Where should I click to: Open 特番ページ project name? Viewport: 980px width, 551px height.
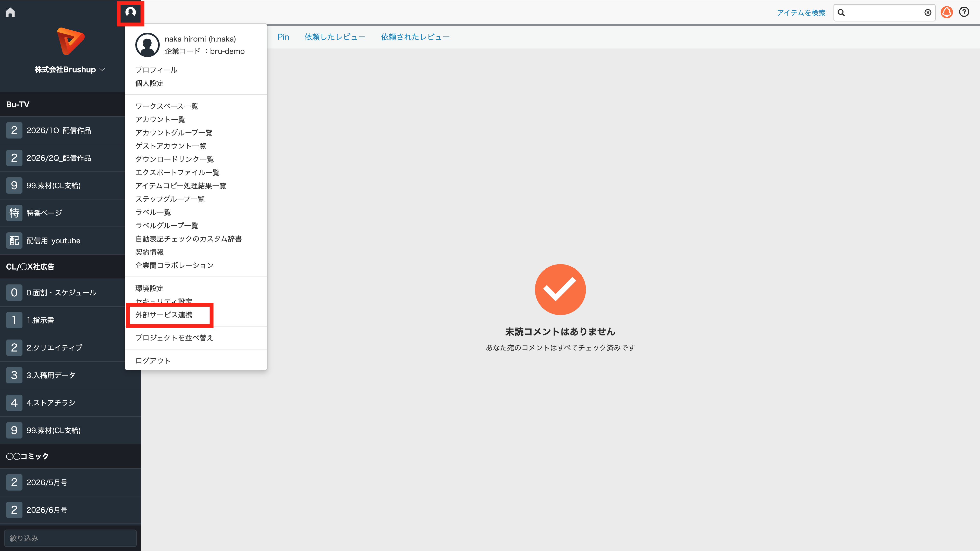[x=44, y=213]
